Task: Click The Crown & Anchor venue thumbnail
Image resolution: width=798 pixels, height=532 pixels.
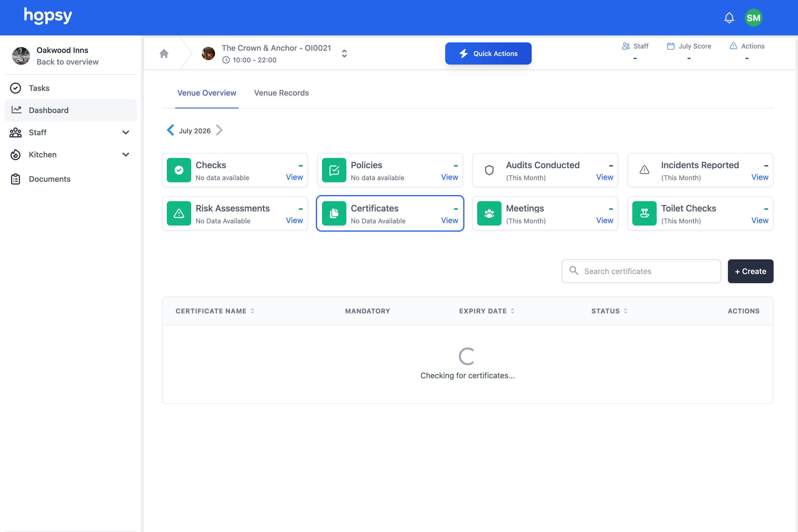Action: coord(208,53)
